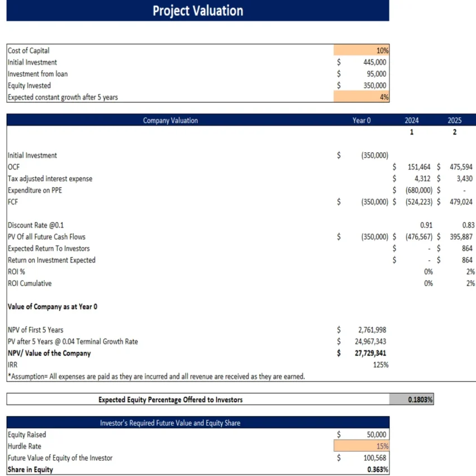Viewport: 476px width, 476px height.
Task: Click the 2025 column header
Action: point(455,120)
